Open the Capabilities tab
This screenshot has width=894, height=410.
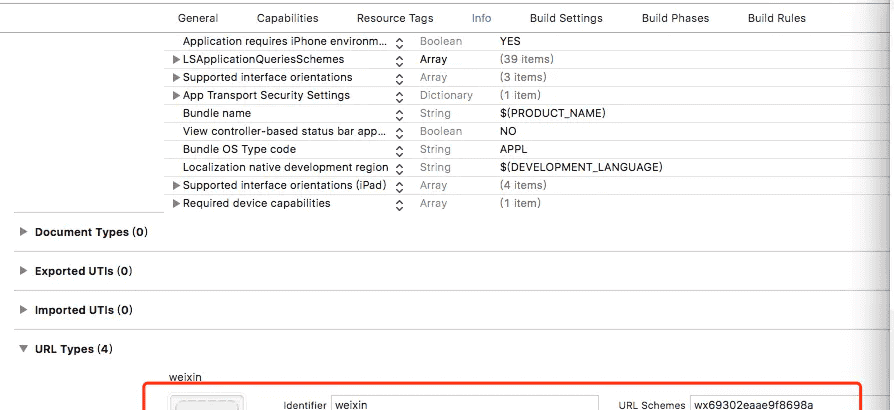click(287, 18)
